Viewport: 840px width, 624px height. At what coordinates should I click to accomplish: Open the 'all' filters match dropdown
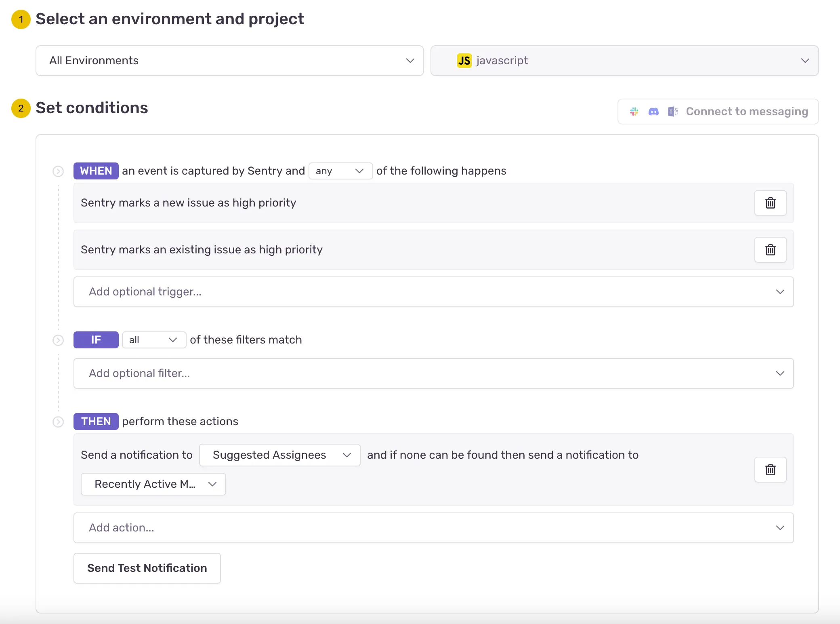[153, 340]
